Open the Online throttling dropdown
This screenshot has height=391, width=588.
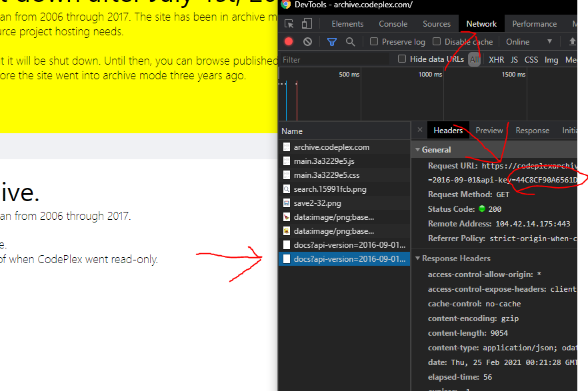[529, 41]
